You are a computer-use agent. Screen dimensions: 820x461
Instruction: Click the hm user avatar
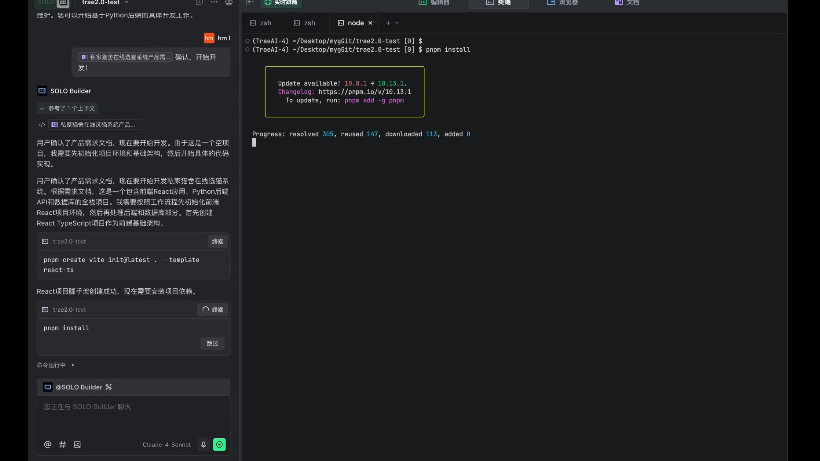209,38
